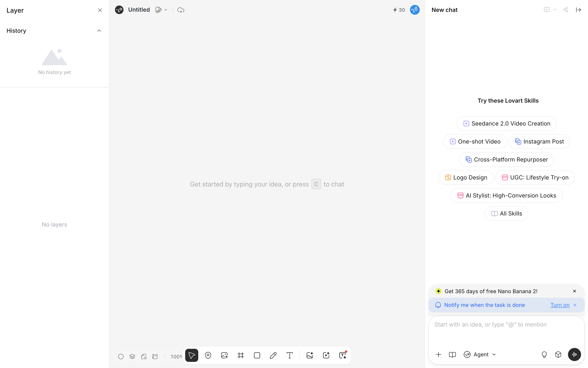Select the pencil drawing tool
This screenshot has height=368, width=588.
[x=273, y=355]
